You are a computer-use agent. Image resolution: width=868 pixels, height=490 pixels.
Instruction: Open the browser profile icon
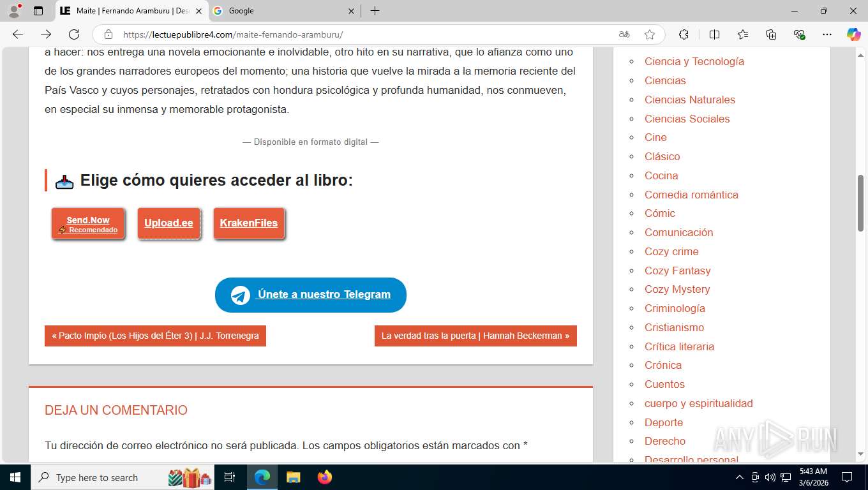point(14,11)
